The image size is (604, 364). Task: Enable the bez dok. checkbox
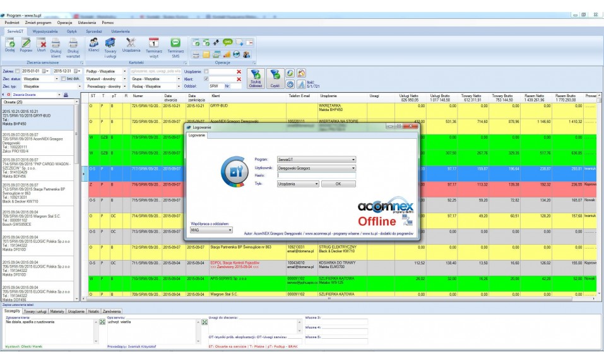coord(63,79)
